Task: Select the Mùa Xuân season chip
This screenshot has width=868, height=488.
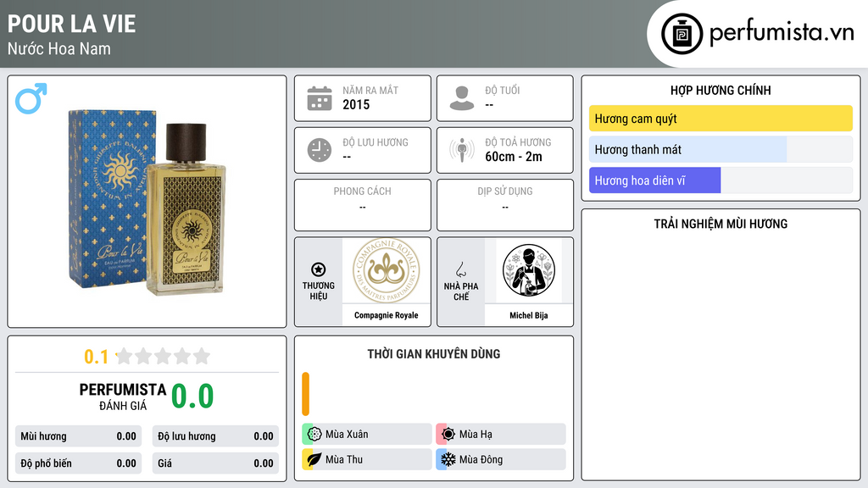Action: 367,435
